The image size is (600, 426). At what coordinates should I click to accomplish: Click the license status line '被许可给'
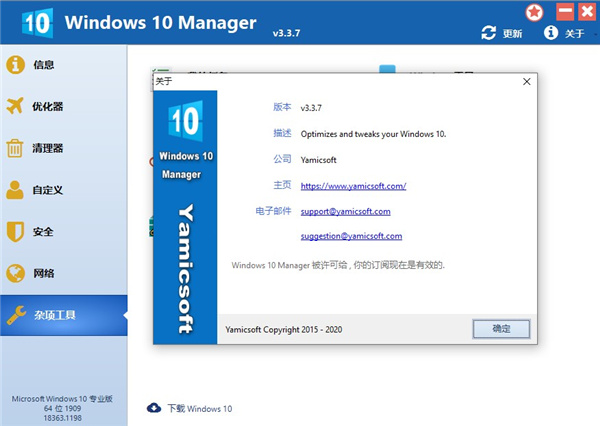click(338, 265)
